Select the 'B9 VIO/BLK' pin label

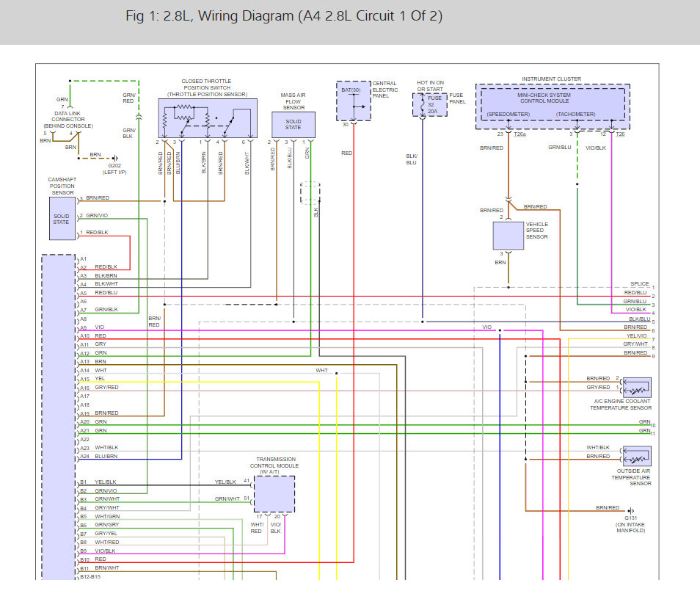(x=98, y=551)
